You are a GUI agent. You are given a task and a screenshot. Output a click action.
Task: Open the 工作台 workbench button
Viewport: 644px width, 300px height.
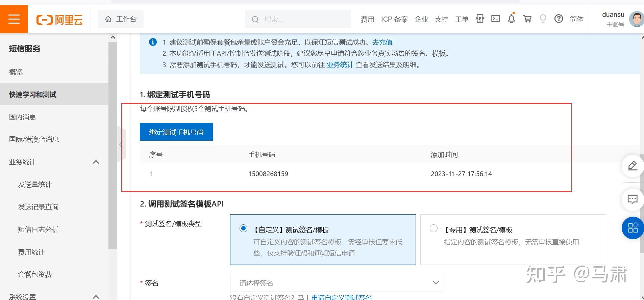click(x=121, y=19)
